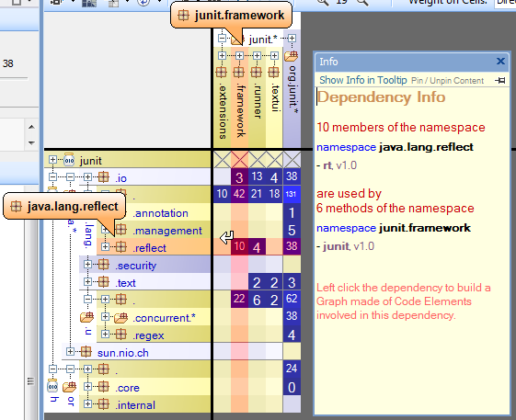
Task: Click the cell showing 18
Action: (x=274, y=194)
